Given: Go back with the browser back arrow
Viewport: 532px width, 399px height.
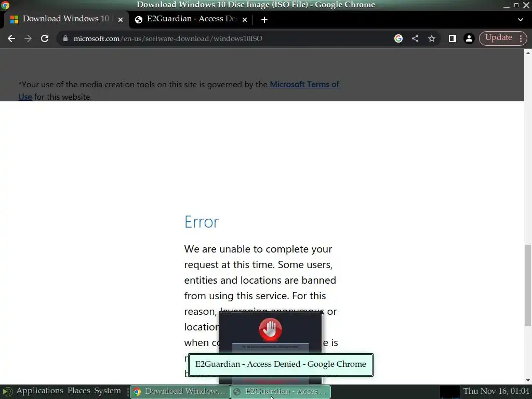Looking at the screenshot, I should point(11,38).
